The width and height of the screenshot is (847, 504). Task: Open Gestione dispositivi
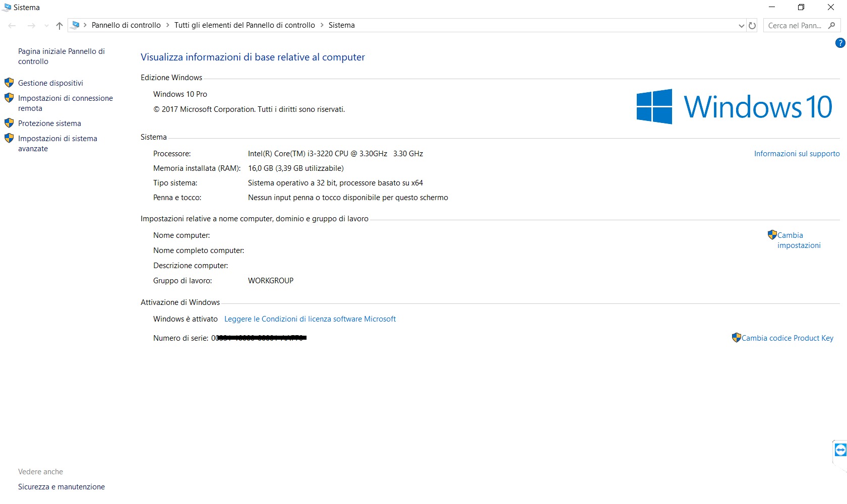pos(50,83)
